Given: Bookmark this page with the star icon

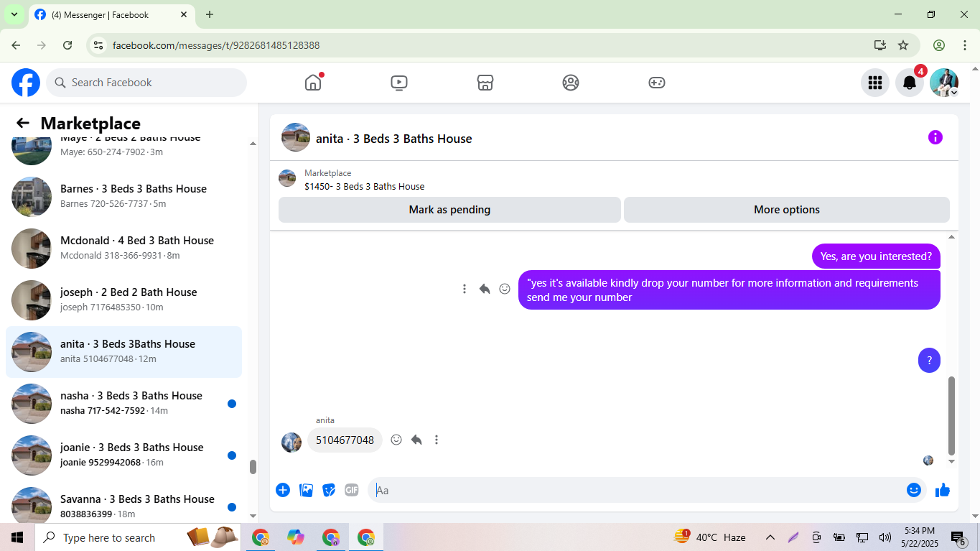Looking at the screenshot, I should 903,45.
